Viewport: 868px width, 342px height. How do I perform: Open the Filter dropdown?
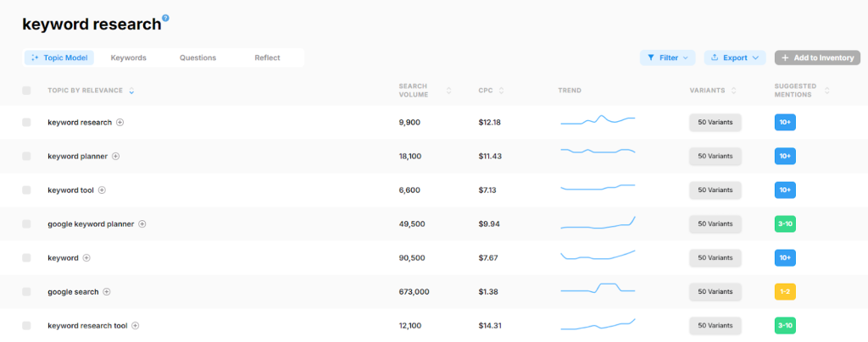[x=667, y=58]
